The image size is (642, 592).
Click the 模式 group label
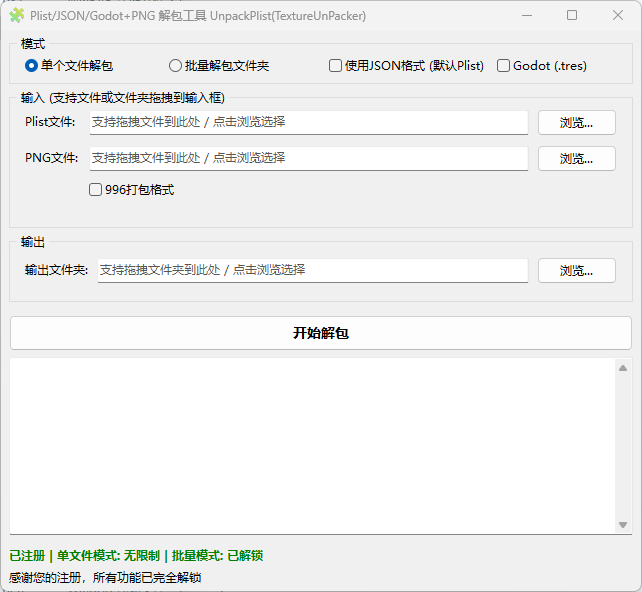coord(33,44)
